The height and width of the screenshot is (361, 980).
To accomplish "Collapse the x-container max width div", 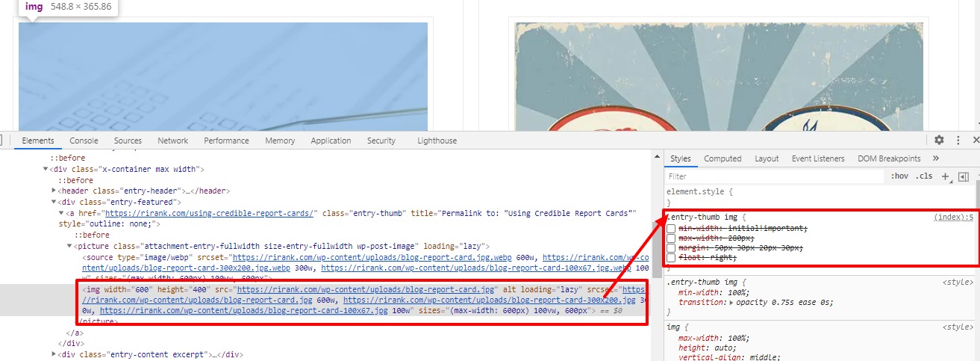I will tap(46, 170).
